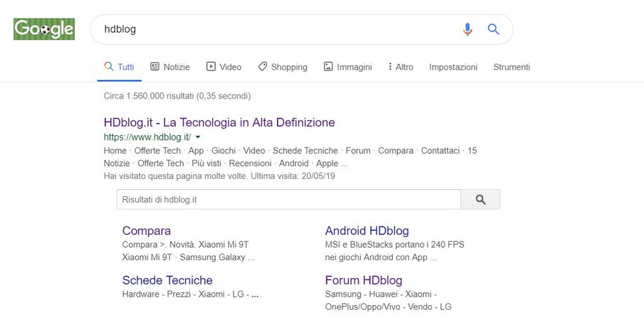Screen dimensions: 644x325
Task: Click the microphone voice search icon
Action: coord(468,29)
